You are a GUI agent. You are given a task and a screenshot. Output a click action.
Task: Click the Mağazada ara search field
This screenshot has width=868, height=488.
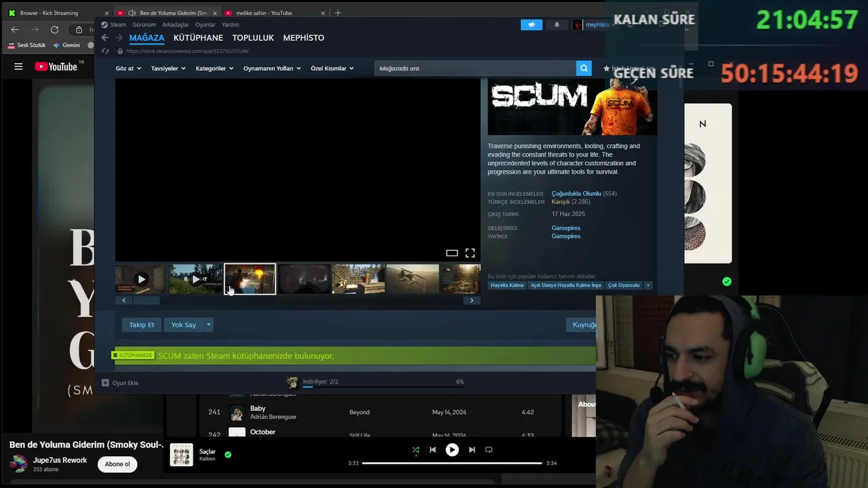point(475,68)
